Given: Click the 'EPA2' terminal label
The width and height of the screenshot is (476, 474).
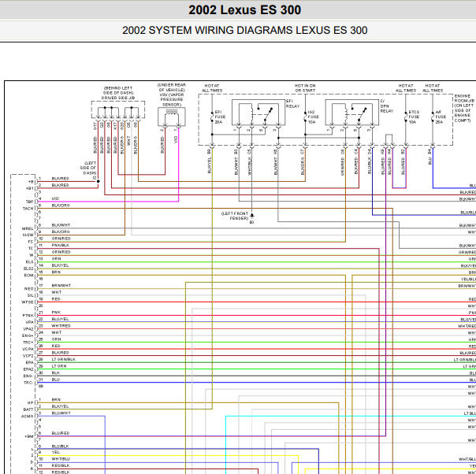Looking at the screenshot, I should pos(28,369).
